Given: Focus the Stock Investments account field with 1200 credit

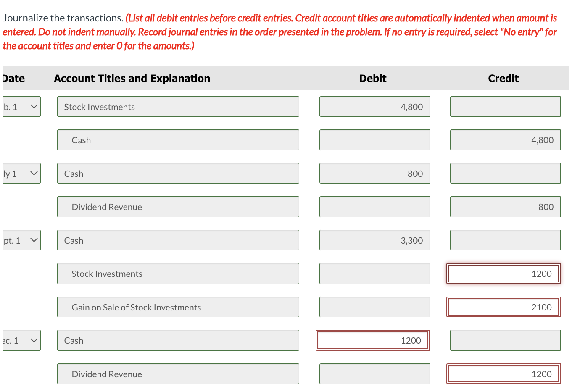Looking at the screenshot, I should [178, 274].
